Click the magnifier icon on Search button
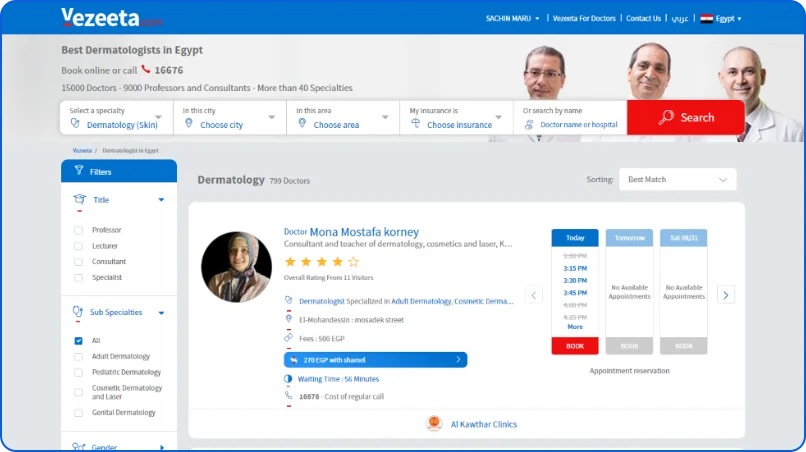Viewport: 806px width, 452px height. point(666,117)
